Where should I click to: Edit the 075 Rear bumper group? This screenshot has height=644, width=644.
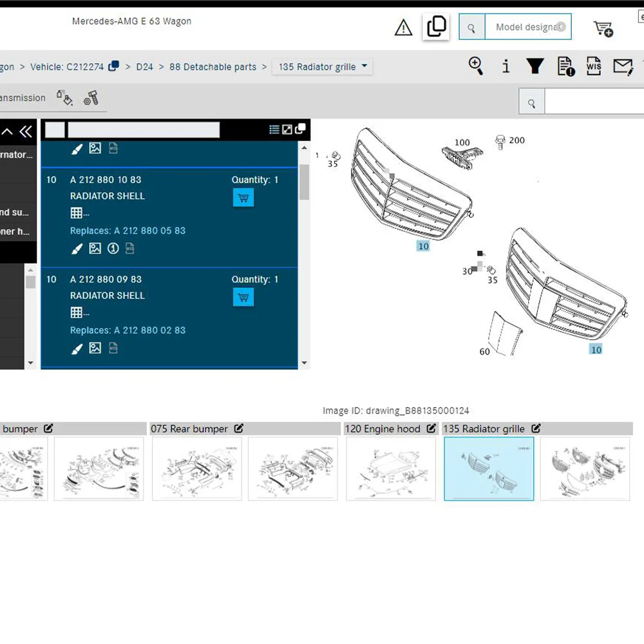pos(239,428)
